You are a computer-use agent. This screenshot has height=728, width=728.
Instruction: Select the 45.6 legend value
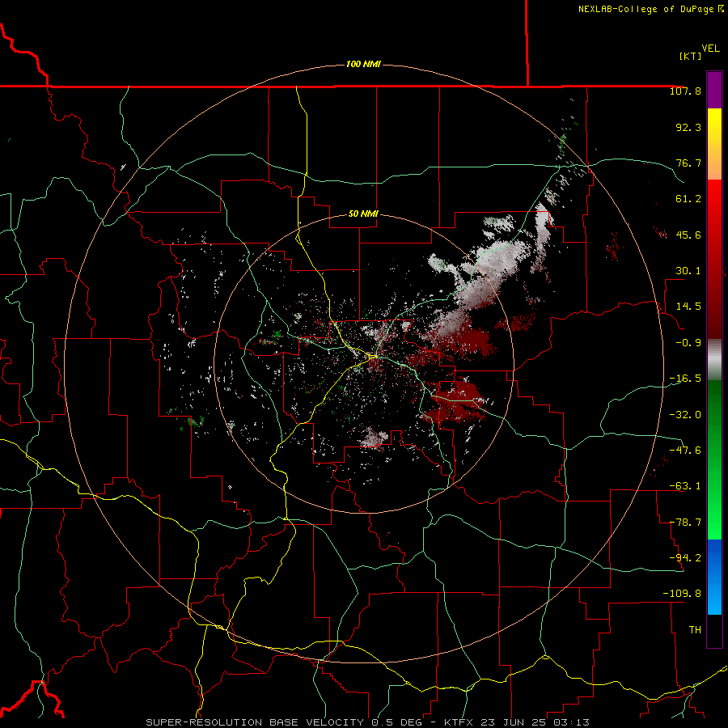[688, 235]
